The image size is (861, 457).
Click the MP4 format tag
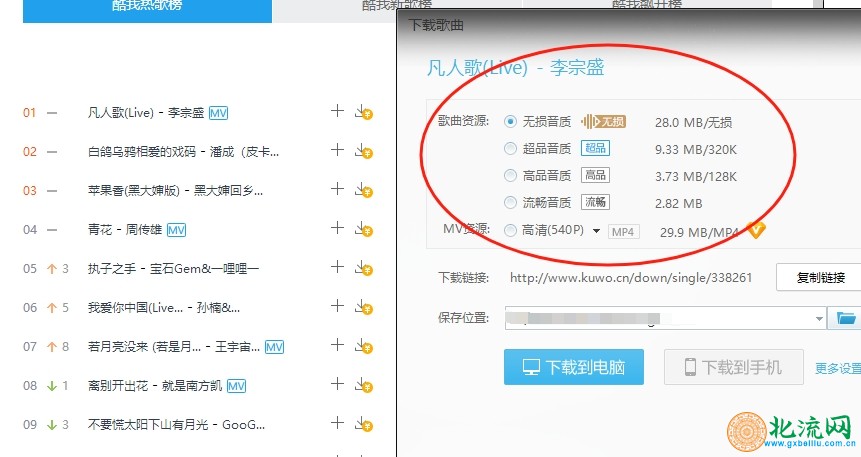pyautogui.click(x=623, y=232)
